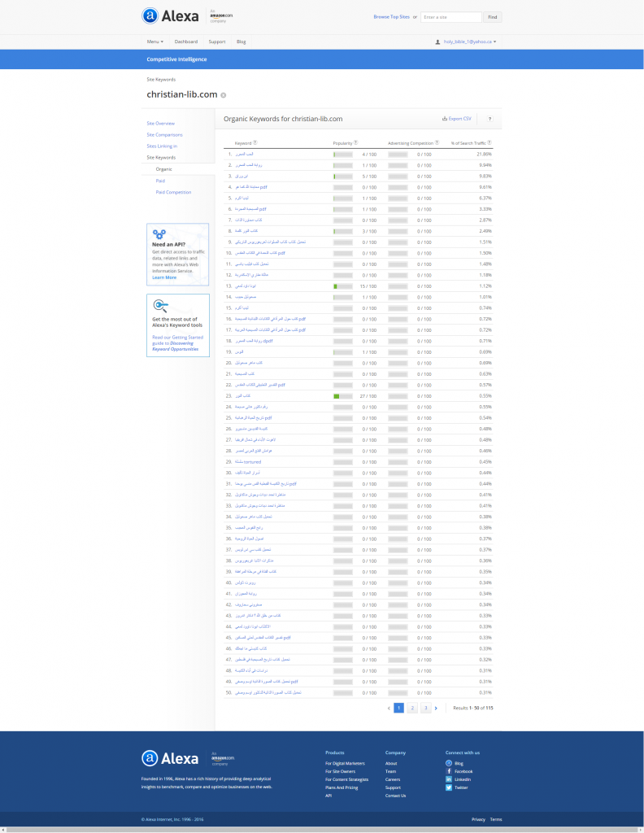This screenshot has height=833, width=644.
Task: Go to the next results page arrow
Action: pos(436,709)
